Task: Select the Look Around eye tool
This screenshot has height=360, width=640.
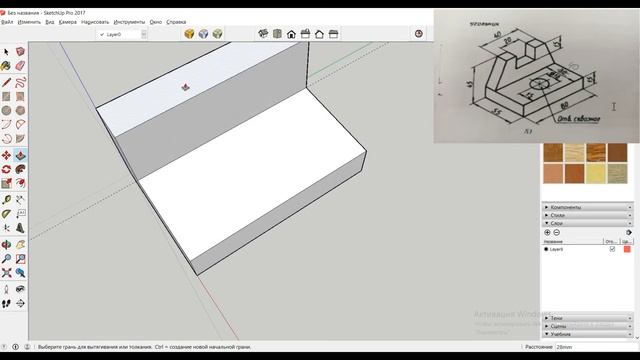Action: coord(20,289)
